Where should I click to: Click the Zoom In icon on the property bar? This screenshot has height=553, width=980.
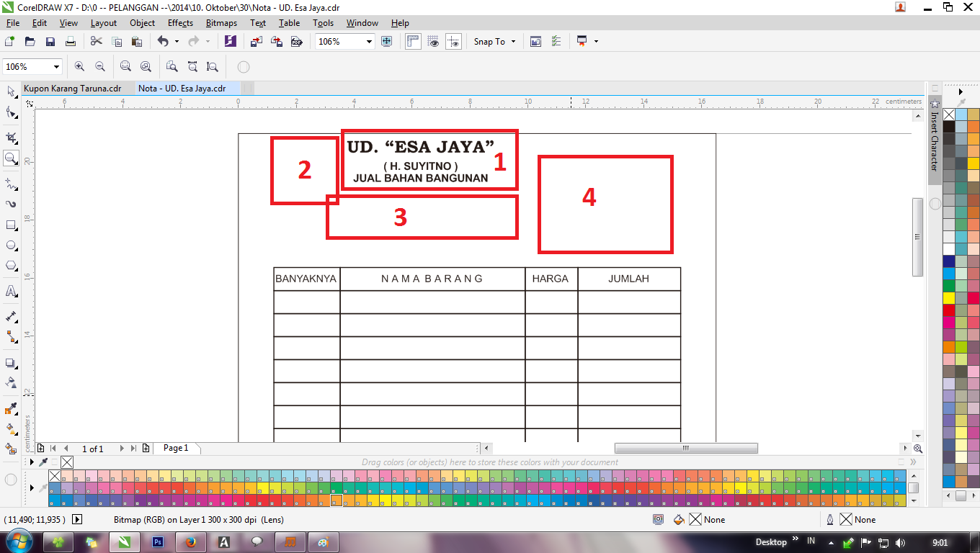coord(79,66)
